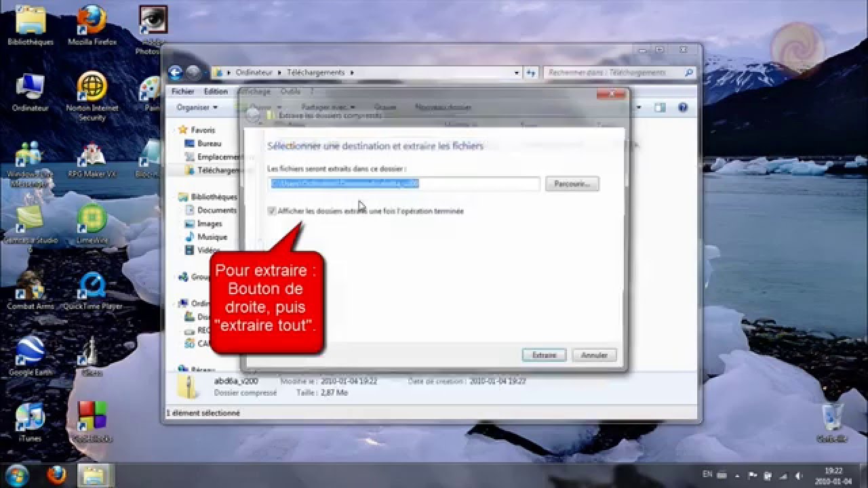Click the Extraire button
This screenshot has height=488, width=868.
point(544,355)
